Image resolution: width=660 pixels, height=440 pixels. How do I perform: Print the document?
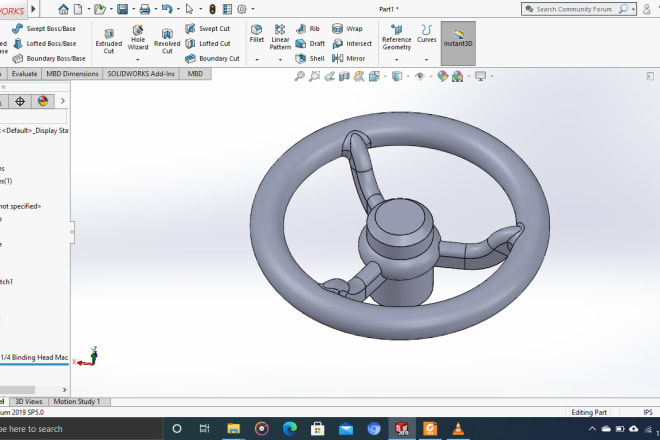pyautogui.click(x=145, y=9)
